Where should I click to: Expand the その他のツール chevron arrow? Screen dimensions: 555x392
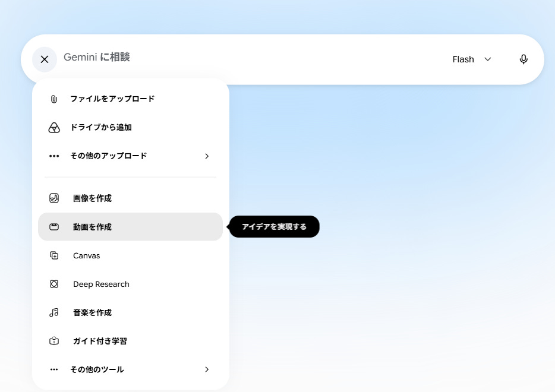click(207, 369)
